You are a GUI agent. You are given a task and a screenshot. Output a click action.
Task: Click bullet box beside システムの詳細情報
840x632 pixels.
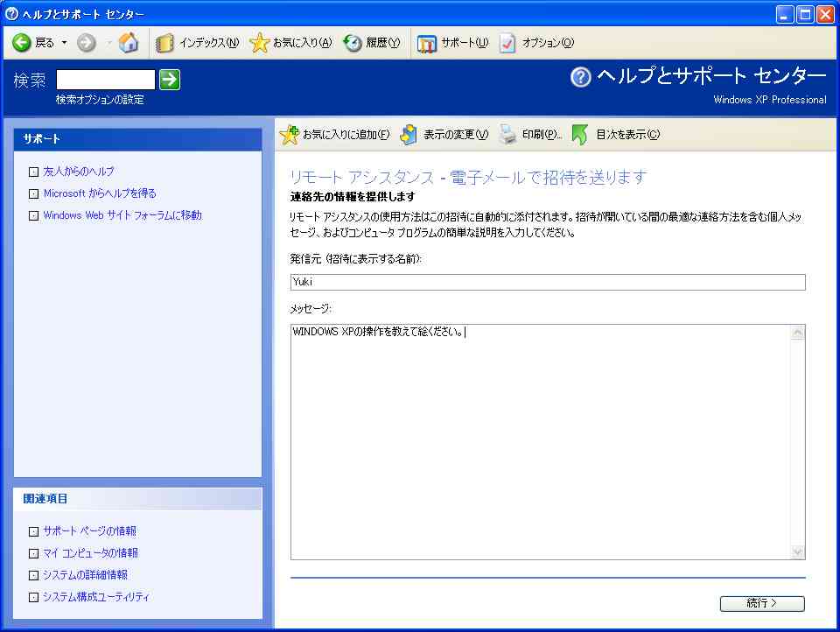34,576
